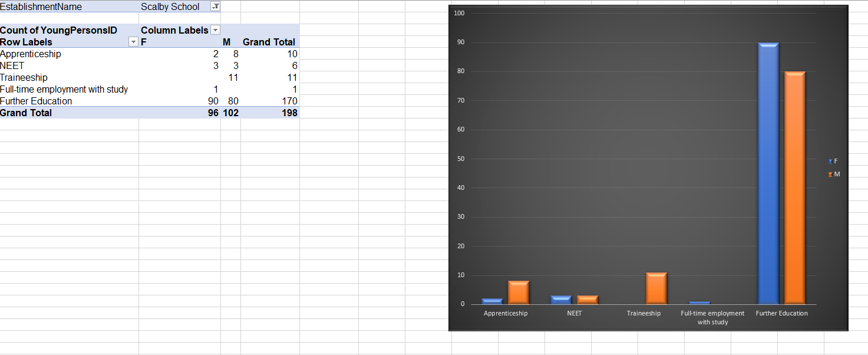The height and width of the screenshot is (355, 868).
Task: Select Full-time employment Grand Total value 1
Action: [270, 89]
